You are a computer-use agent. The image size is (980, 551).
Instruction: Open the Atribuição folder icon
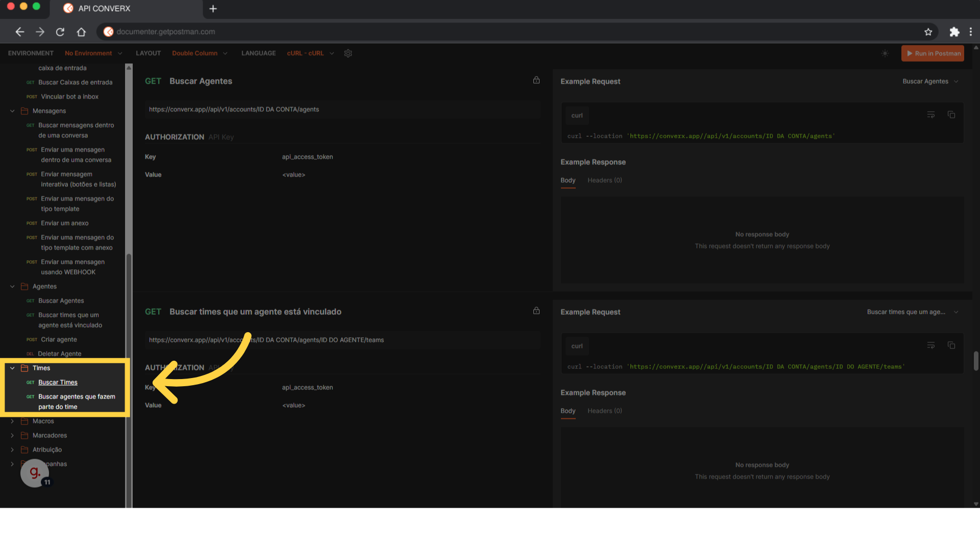[x=24, y=449]
